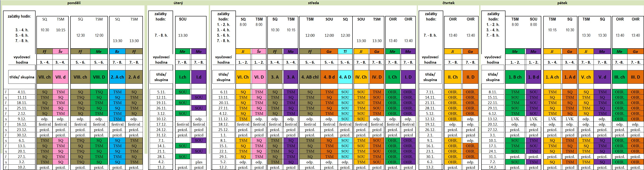Select the blue Bz teacher cell
Image resolution: width=644 pixels, height=170 pixels.
117,51
